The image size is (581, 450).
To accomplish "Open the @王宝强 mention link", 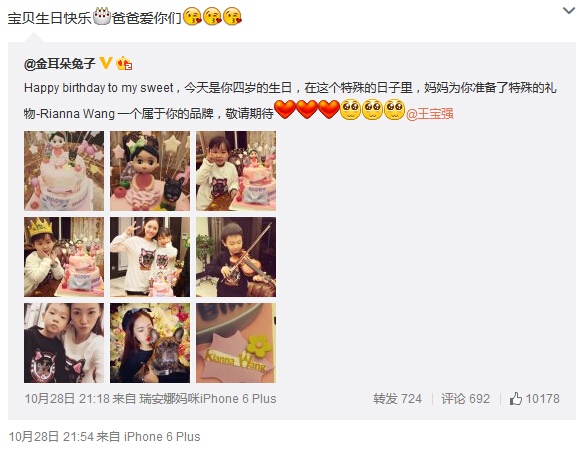I will [430, 114].
